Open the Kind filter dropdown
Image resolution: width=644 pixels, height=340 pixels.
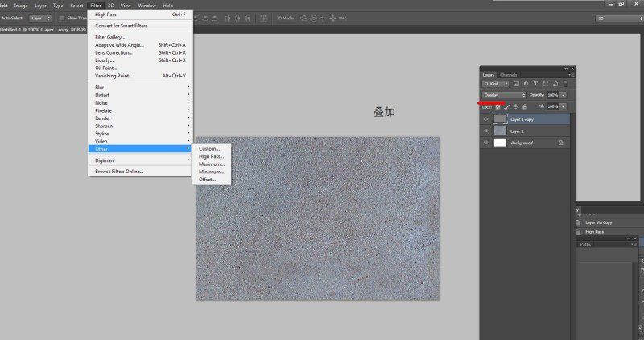click(496, 84)
